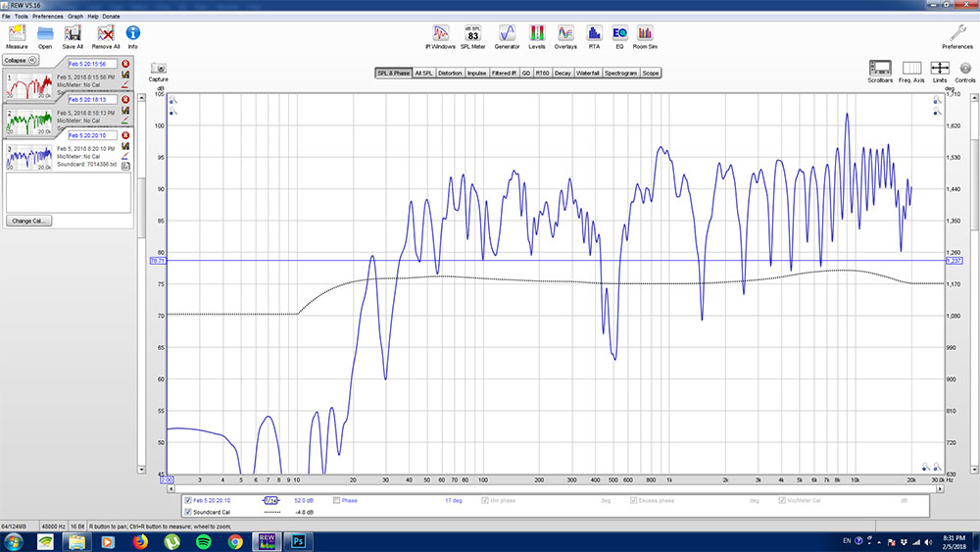Open the Levels tool
The height and width of the screenshot is (552, 980).
pyautogui.click(x=537, y=37)
